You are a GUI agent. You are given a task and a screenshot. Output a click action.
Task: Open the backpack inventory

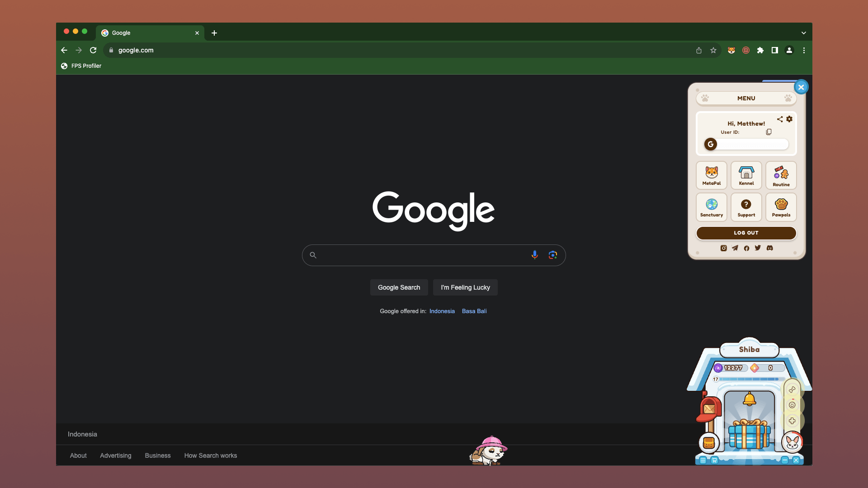[x=709, y=443]
